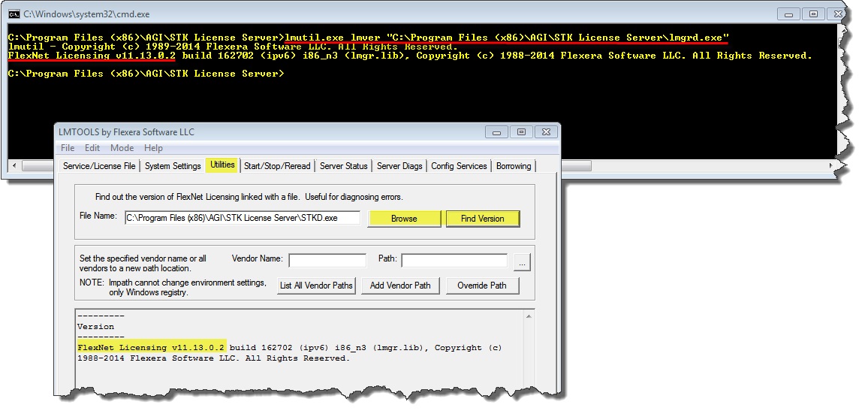Open the Help menu in LMTOOLS

tap(153, 148)
